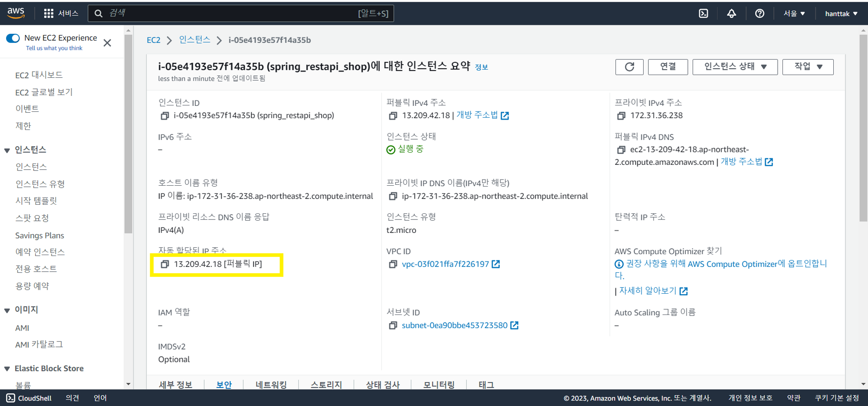Copy the VPC ID value
Screen dimensions: 868x406
393,264
